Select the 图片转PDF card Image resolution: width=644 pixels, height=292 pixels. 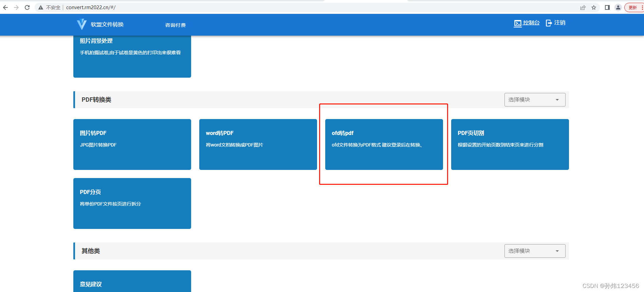pos(132,144)
